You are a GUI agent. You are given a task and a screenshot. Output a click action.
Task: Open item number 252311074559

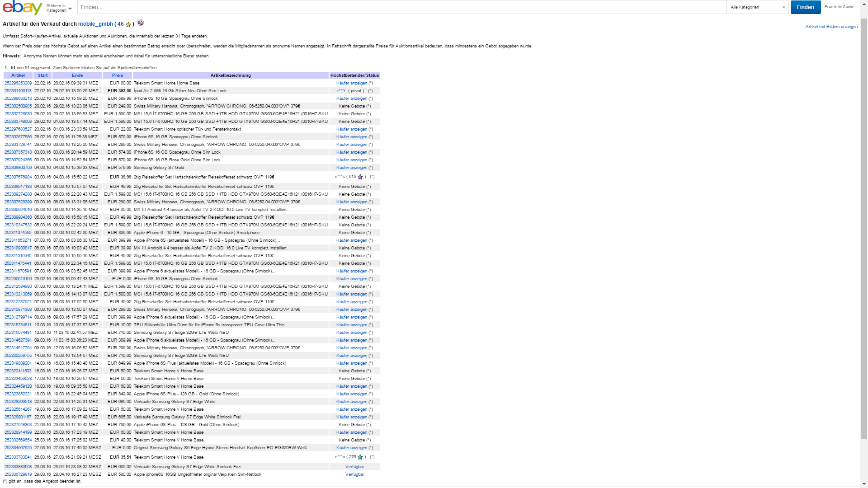[x=18, y=233]
